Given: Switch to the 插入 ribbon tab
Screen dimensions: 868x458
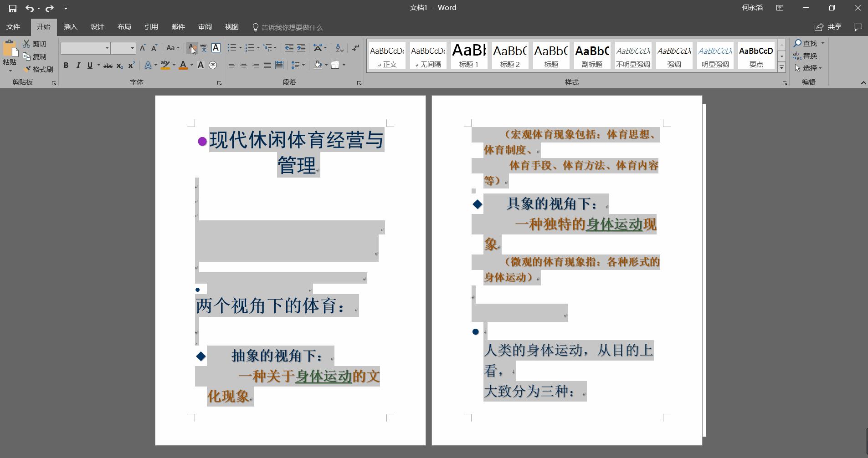Looking at the screenshot, I should point(70,27).
